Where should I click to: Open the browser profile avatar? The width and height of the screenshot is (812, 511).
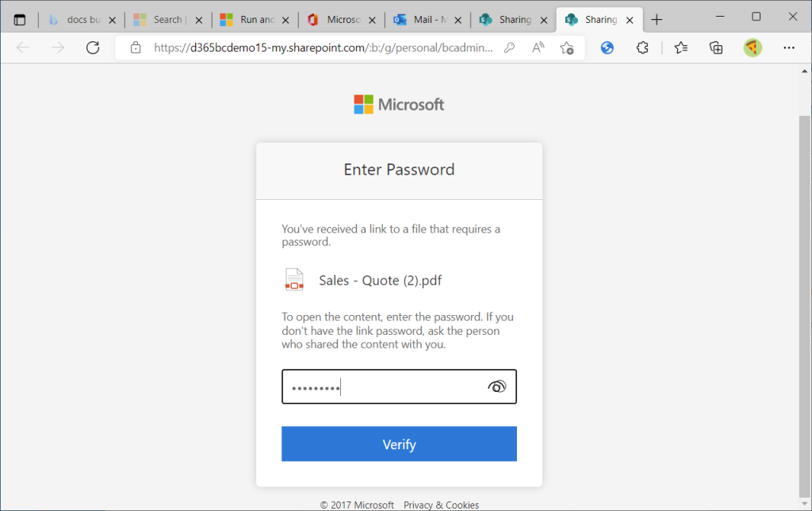(753, 48)
